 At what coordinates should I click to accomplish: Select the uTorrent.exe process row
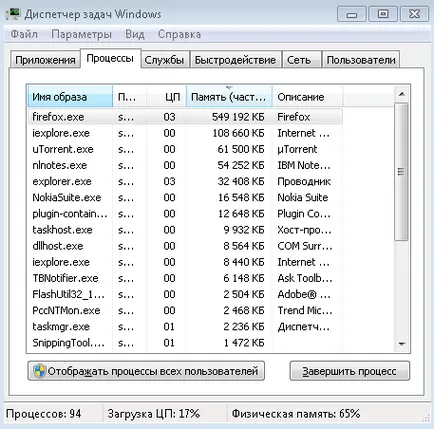(185, 149)
